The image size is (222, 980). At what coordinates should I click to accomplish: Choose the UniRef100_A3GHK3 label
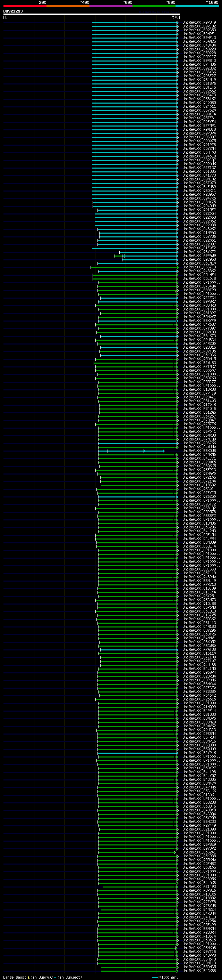199,306
